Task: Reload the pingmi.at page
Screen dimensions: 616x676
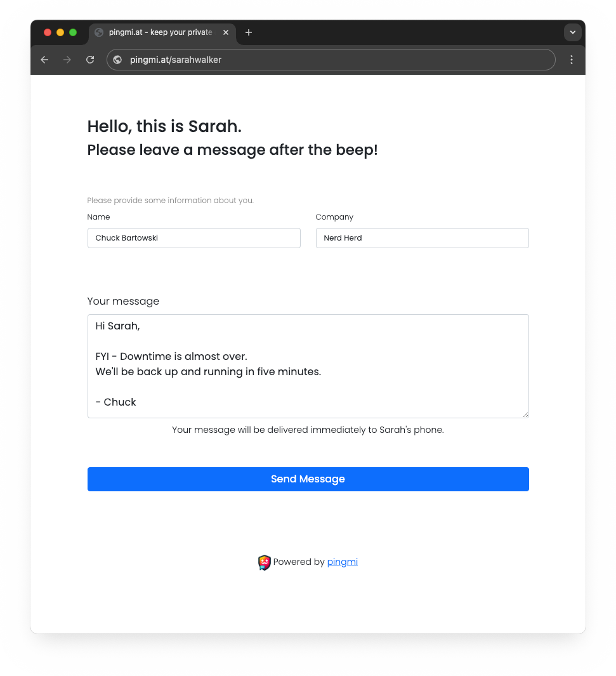Action: 90,59
